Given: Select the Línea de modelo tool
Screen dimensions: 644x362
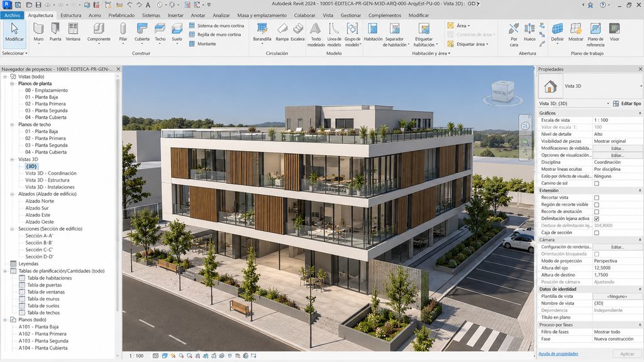Looking at the screenshot, I should (x=334, y=35).
